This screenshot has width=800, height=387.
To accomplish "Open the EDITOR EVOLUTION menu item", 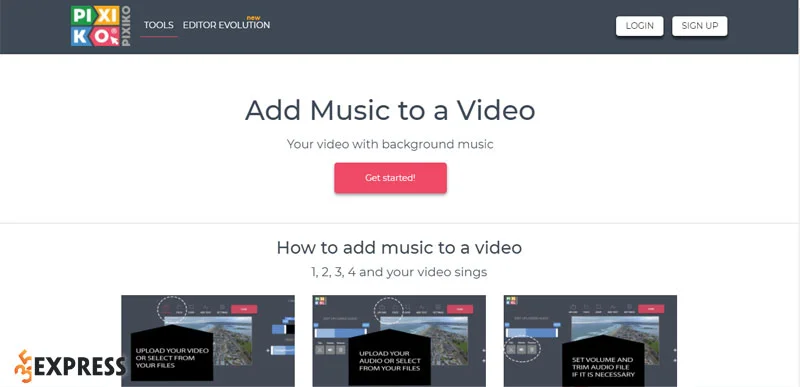I will pyautogui.click(x=227, y=24).
